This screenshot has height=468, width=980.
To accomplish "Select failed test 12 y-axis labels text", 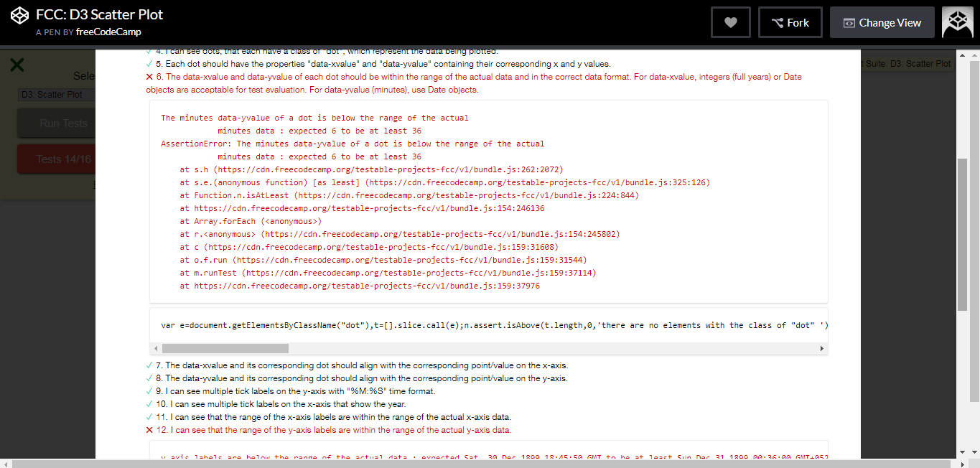I will pyautogui.click(x=334, y=430).
